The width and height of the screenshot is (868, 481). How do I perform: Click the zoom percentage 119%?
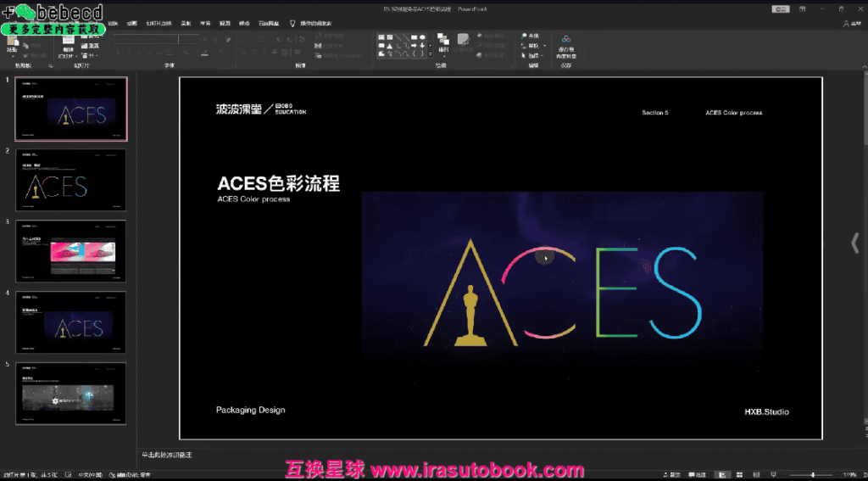849,475
